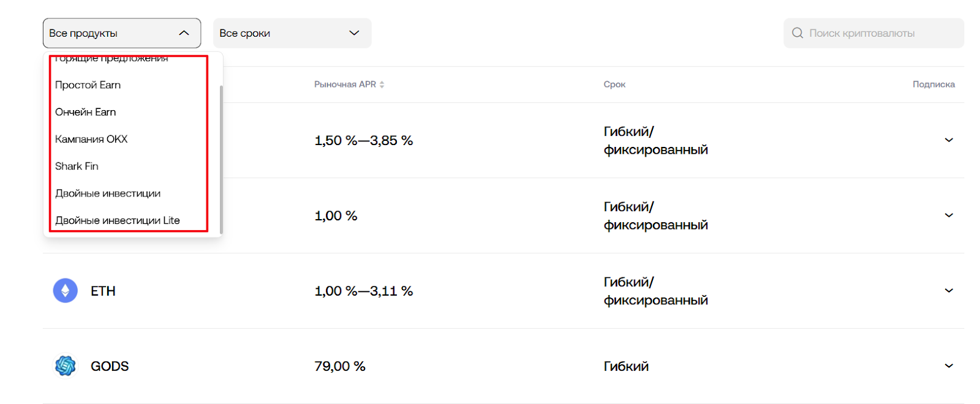Select Двойные инвестиции option
Viewport: 980px width, 404px height.
(108, 193)
